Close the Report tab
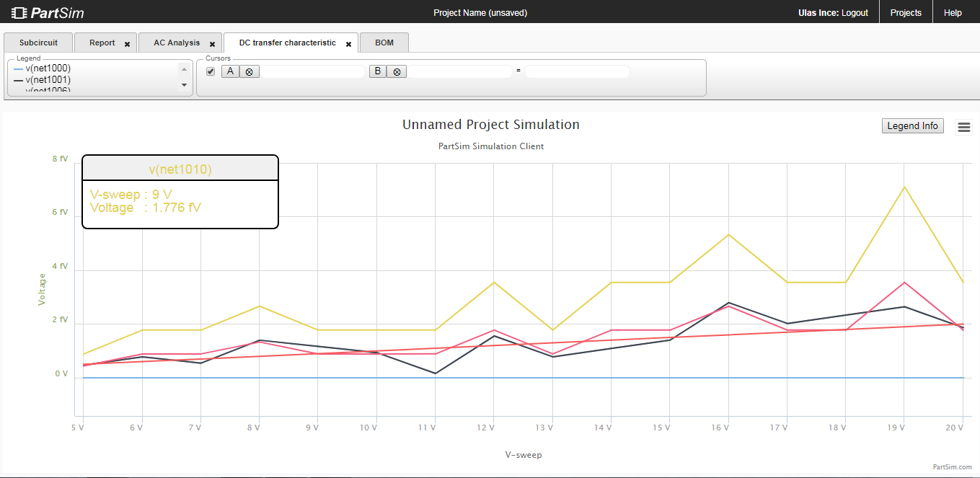Image resolution: width=980 pixels, height=478 pixels. [128, 44]
